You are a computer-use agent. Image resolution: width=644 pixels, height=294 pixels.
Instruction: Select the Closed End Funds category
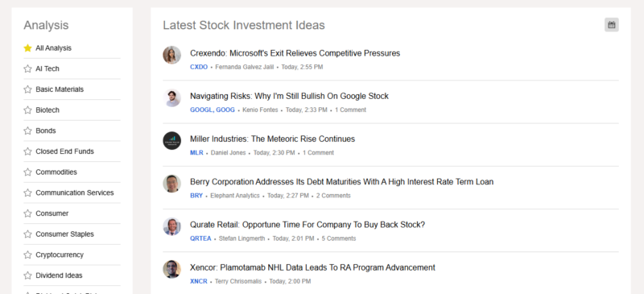point(64,151)
